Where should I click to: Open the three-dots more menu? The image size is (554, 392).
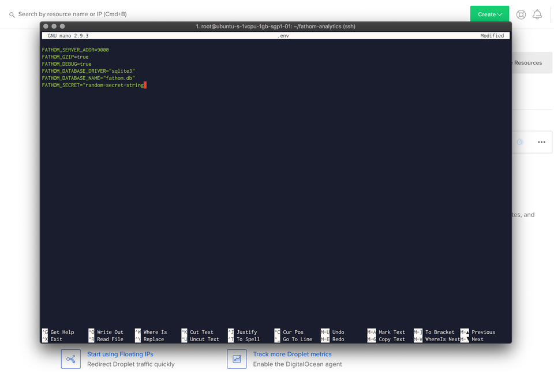(541, 142)
